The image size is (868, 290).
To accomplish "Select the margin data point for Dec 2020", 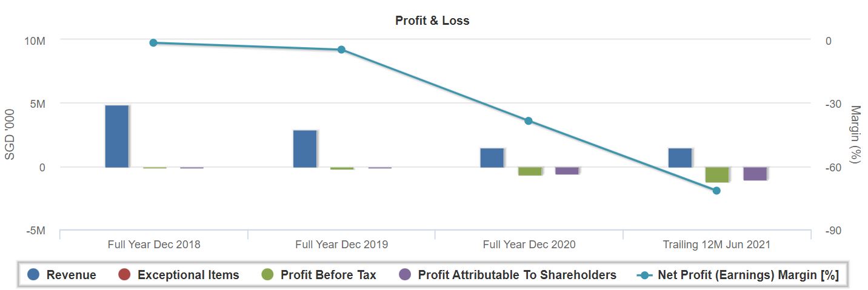I will pos(529,121).
